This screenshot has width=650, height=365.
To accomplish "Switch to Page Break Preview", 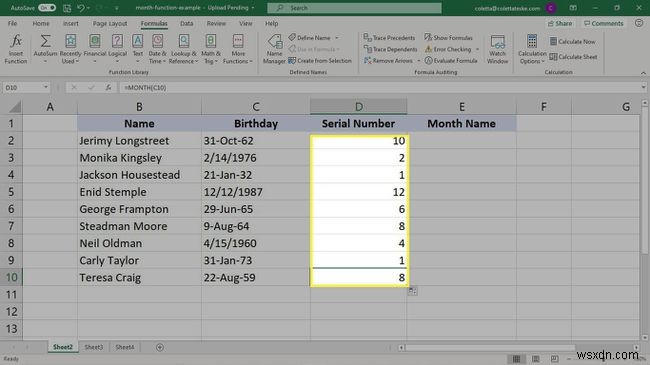I will pyautogui.click(x=555, y=359).
